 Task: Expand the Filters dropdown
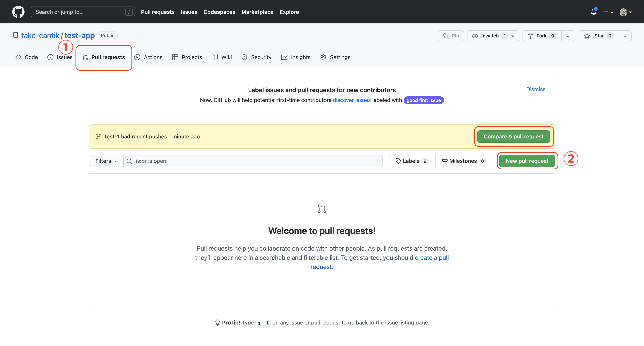[106, 161]
